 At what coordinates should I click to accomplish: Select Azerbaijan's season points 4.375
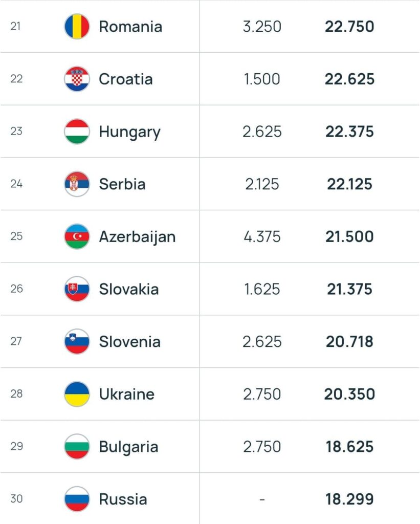[262, 236]
